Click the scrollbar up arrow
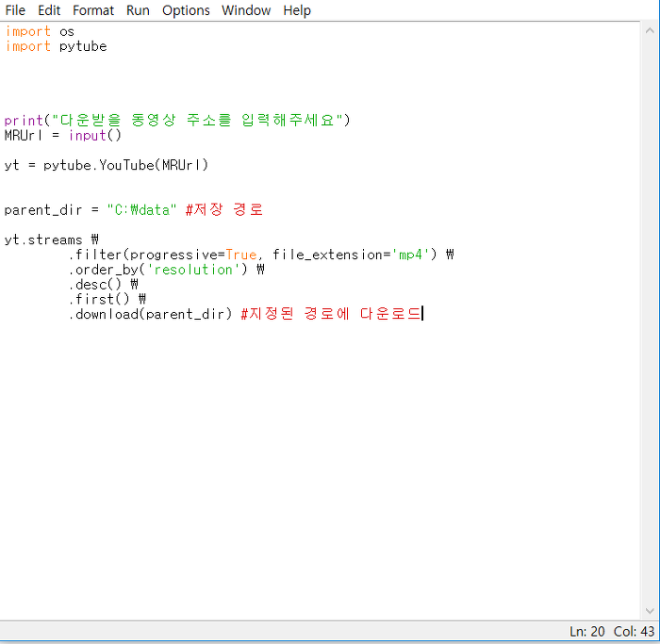This screenshot has height=644, width=660. 650,30
